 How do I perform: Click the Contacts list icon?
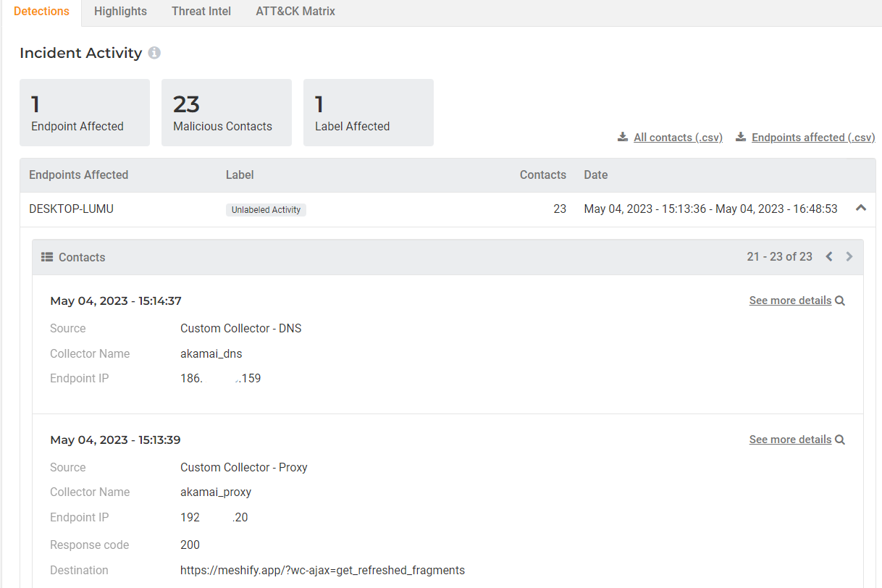pyautogui.click(x=47, y=257)
